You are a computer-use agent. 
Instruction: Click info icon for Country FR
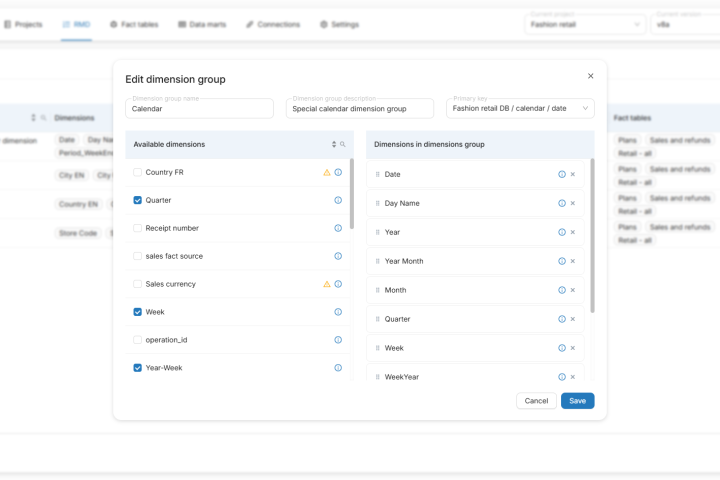(x=338, y=172)
